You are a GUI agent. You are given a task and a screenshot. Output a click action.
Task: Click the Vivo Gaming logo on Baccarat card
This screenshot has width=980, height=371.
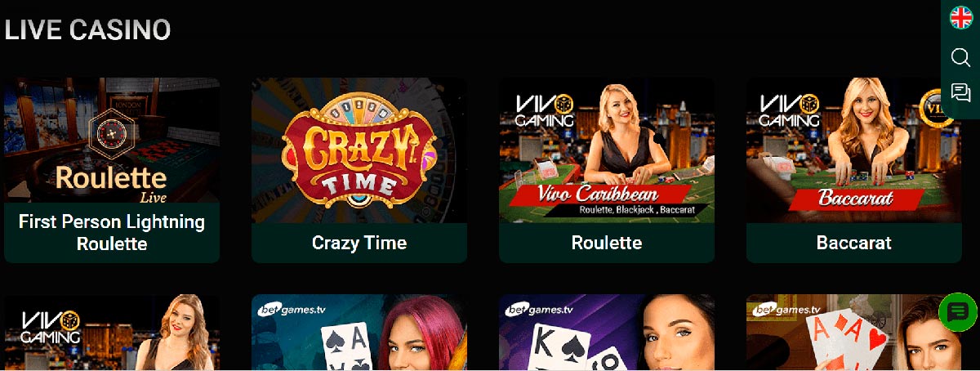pyautogui.click(x=791, y=111)
